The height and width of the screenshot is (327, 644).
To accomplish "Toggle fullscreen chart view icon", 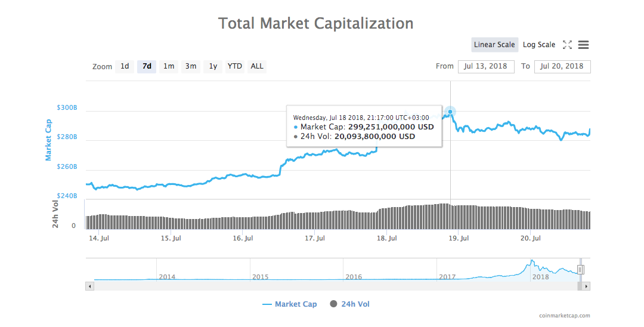I will (x=567, y=45).
